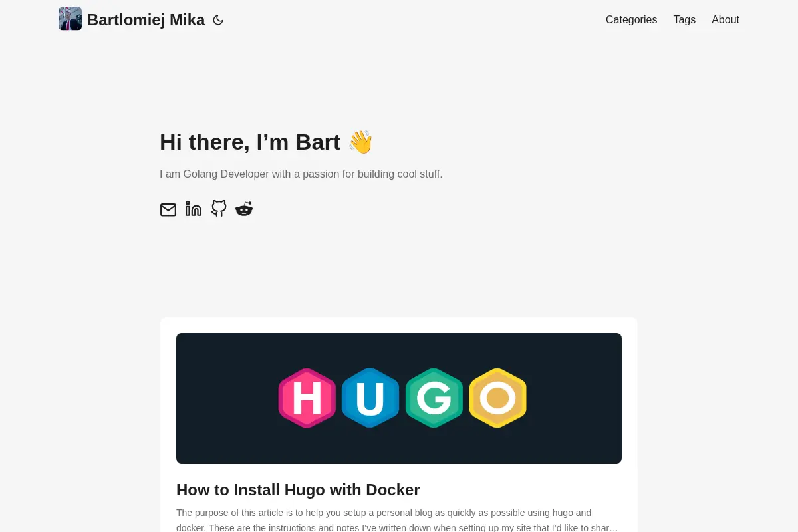Screen dimensions: 798x532
Task: Click the Golang Developer intro sentence
Action: click(x=301, y=174)
